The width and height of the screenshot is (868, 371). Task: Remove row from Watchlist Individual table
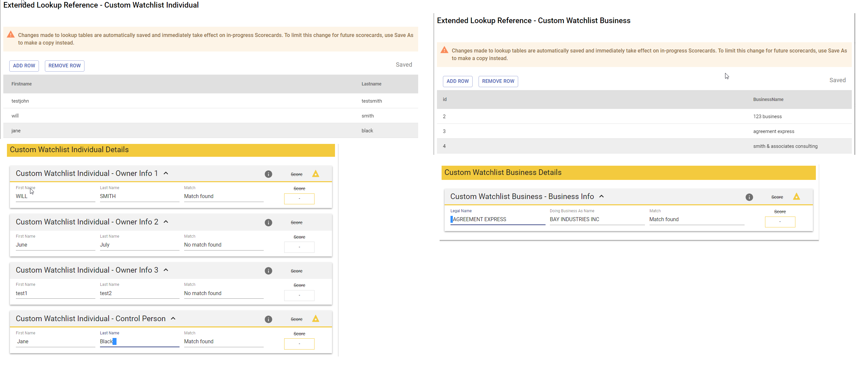point(64,66)
